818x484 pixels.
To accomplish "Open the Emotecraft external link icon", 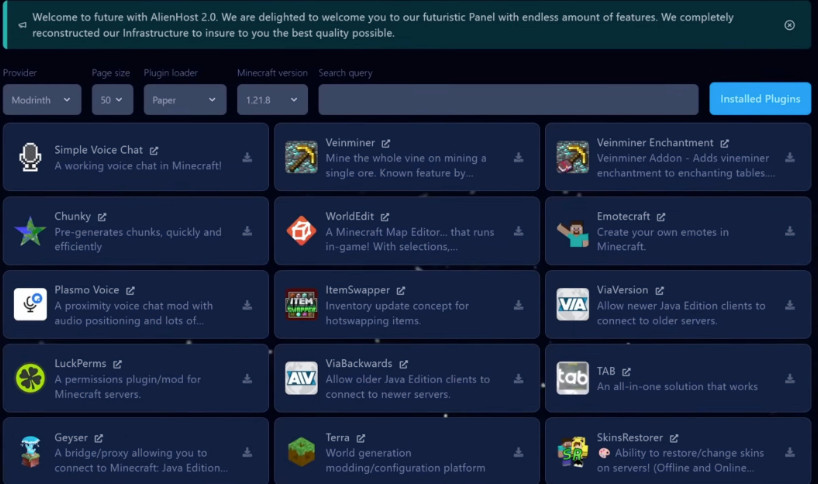I will (661, 217).
